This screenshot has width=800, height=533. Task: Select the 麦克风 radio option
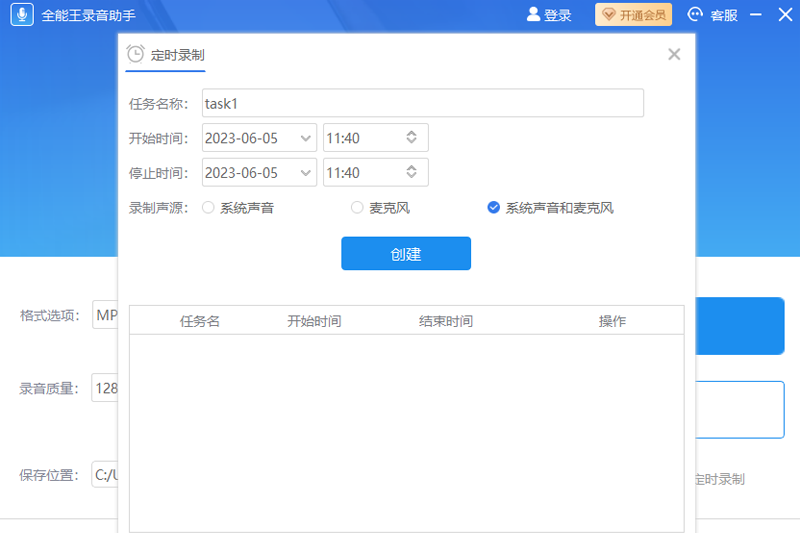[x=357, y=208]
